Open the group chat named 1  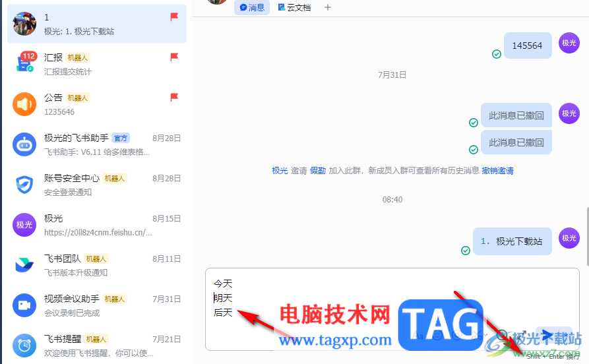pyautogui.click(x=97, y=24)
